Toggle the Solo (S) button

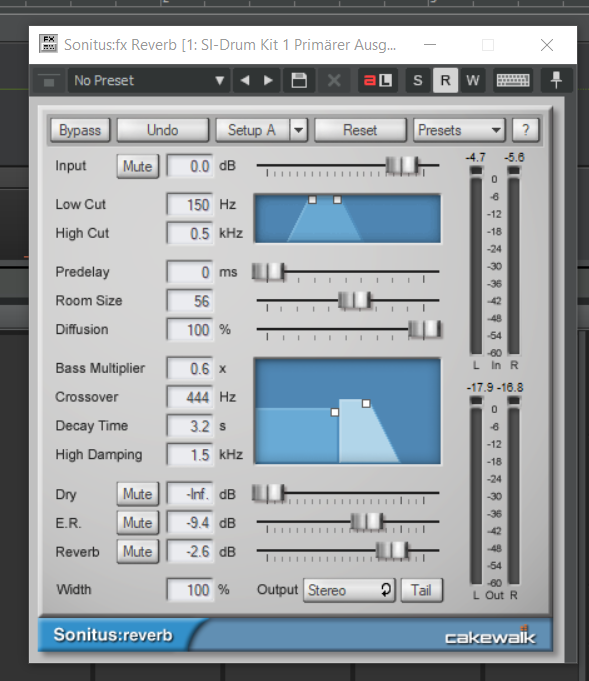tap(418, 80)
